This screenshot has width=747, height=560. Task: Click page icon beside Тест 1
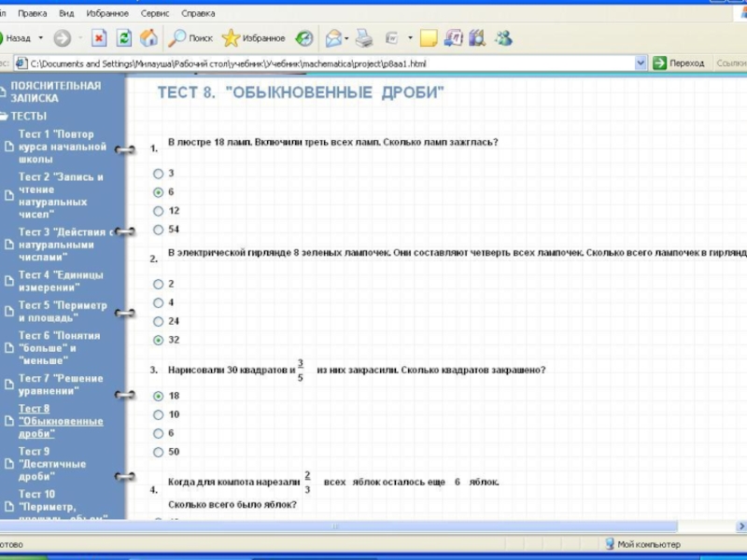coord(9,147)
